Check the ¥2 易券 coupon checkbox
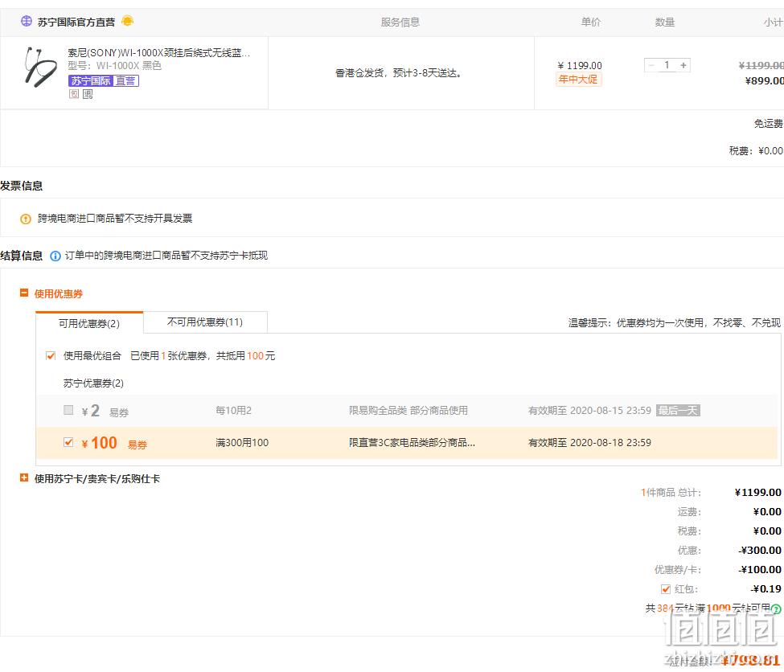The height and width of the screenshot is (672, 784). [x=68, y=411]
